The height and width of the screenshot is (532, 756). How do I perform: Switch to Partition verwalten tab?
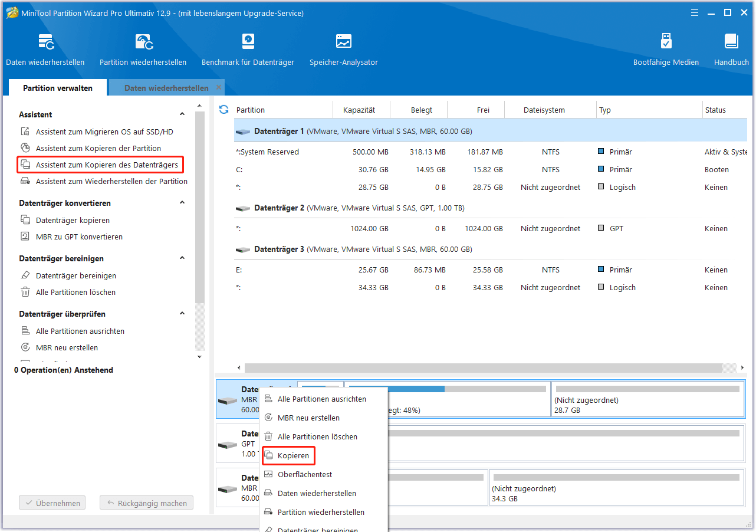click(x=58, y=88)
